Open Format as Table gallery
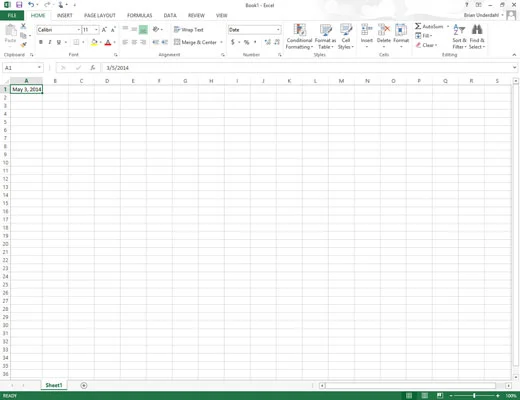The height and width of the screenshot is (400, 520). [325, 37]
